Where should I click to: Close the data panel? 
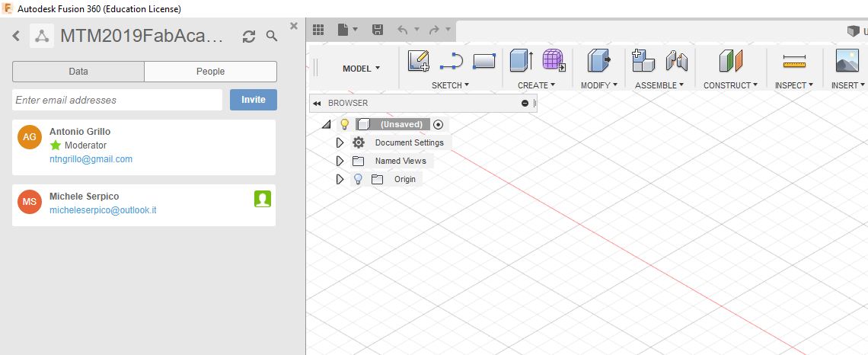click(x=294, y=25)
